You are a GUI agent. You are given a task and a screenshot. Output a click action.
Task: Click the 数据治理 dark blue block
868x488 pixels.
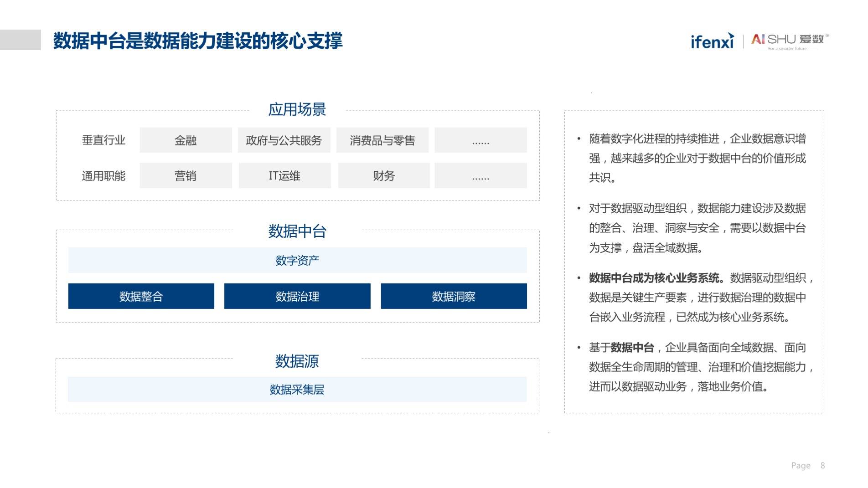[x=297, y=296]
